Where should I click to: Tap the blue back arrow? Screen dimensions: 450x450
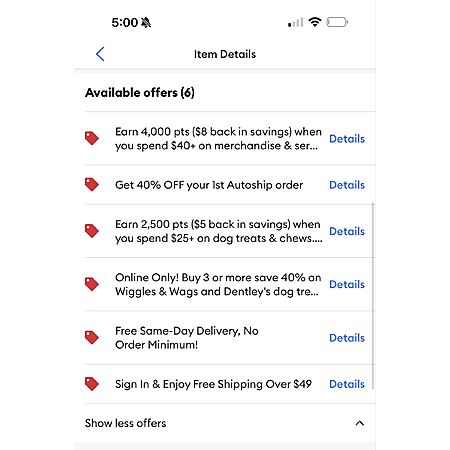click(100, 54)
